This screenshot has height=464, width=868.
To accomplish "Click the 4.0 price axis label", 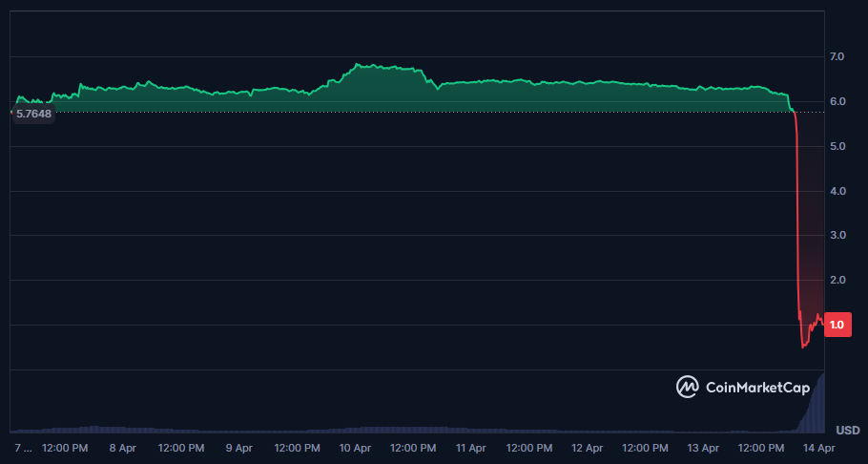I will pos(837,191).
